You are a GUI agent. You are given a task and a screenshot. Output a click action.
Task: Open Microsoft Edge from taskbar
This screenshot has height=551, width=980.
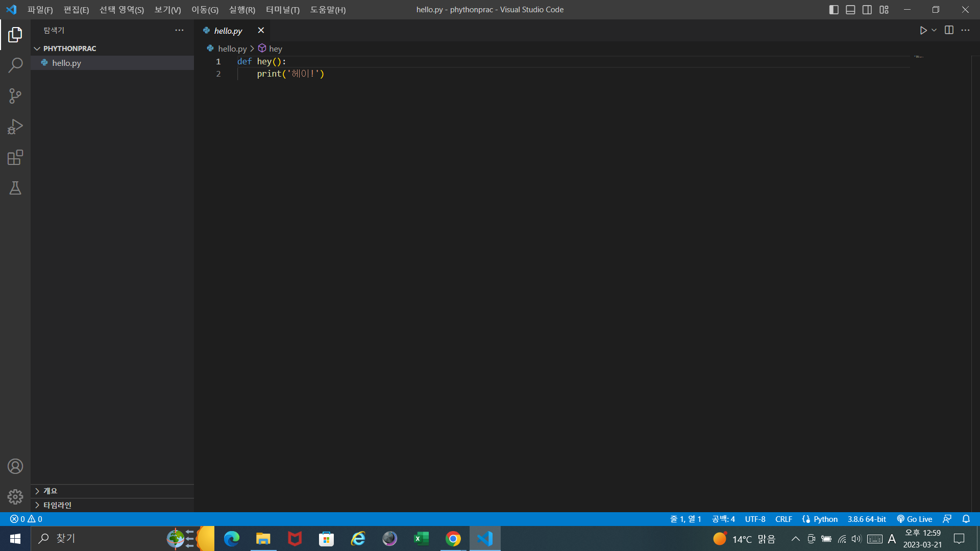(231, 539)
